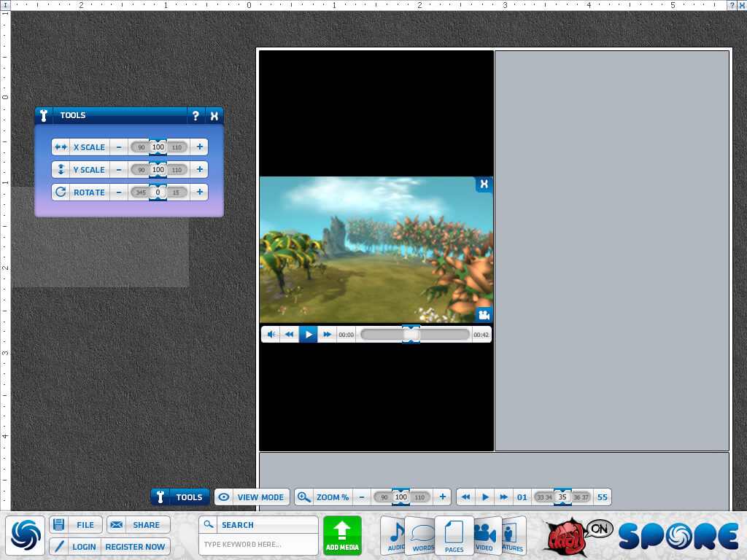Click the 00:00 elapsed time label
Screen dimensions: 747x560
point(347,335)
